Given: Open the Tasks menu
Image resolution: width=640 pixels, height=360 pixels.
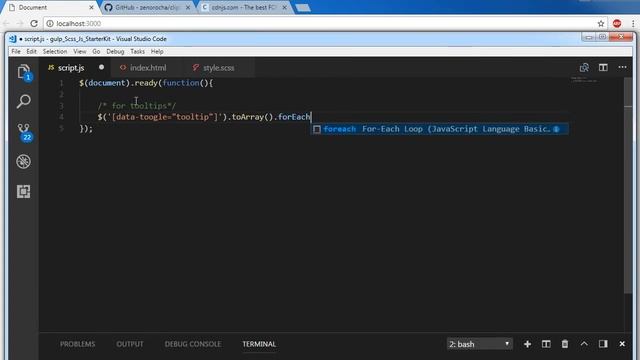Looking at the screenshot, I should 138,51.
